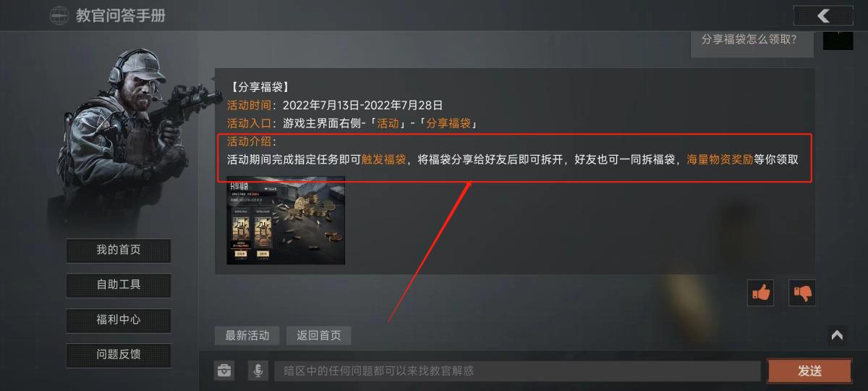Image resolution: width=868 pixels, height=391 pixels.
Task: Click the back arrow button
Action: [x=823, y=15]
